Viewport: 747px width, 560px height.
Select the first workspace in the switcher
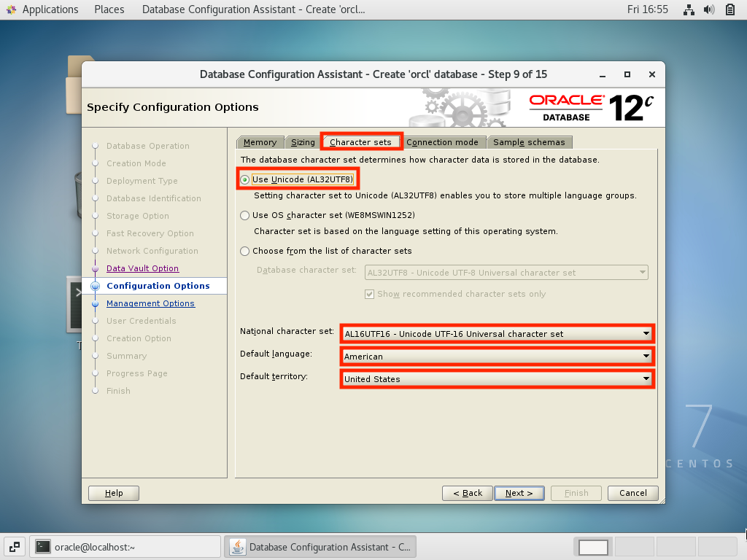594,547
